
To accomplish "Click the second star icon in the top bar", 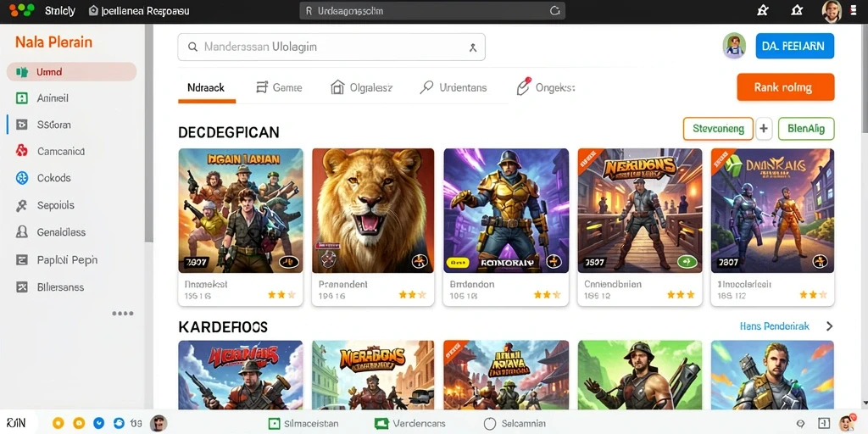I will [x=797, y=10].
